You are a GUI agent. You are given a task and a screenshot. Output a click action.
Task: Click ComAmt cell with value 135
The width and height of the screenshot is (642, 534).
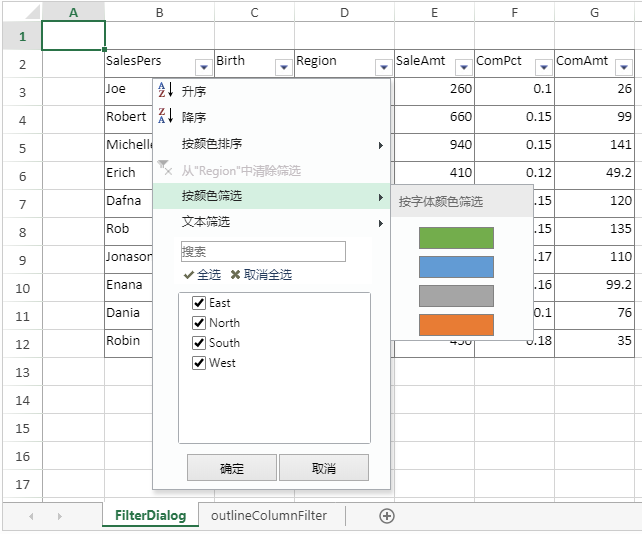tap(594, 231)
